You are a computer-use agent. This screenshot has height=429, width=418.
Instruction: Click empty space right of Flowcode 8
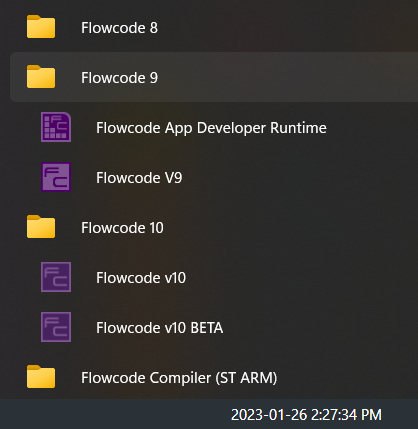(287, 27)
